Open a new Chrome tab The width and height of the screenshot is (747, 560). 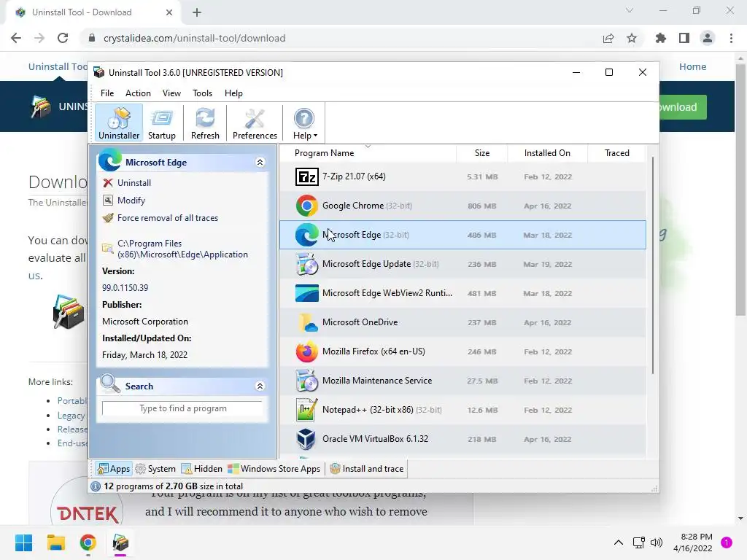[197, 12]
